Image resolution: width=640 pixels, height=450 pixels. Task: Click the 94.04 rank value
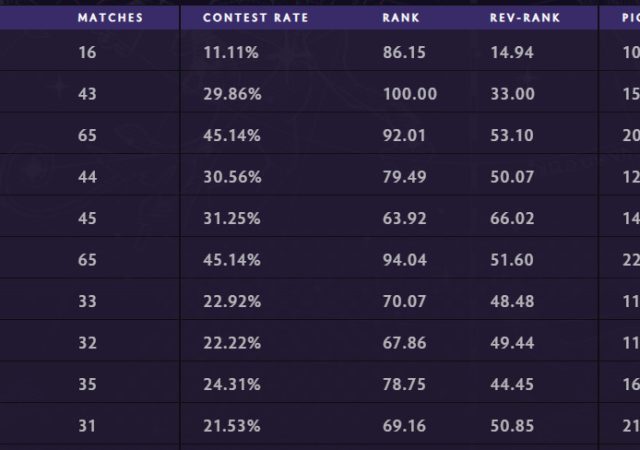(403, 260)
